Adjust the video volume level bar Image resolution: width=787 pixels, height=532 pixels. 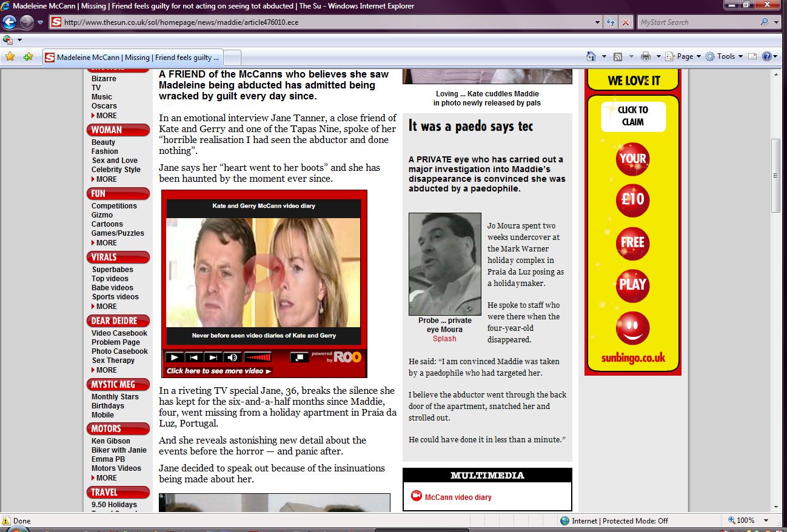258,357
